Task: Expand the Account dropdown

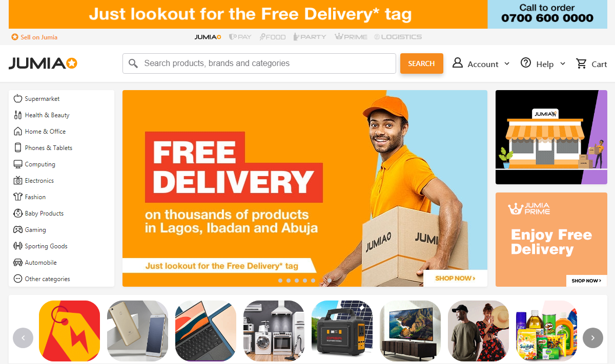Action: (481, 63)
